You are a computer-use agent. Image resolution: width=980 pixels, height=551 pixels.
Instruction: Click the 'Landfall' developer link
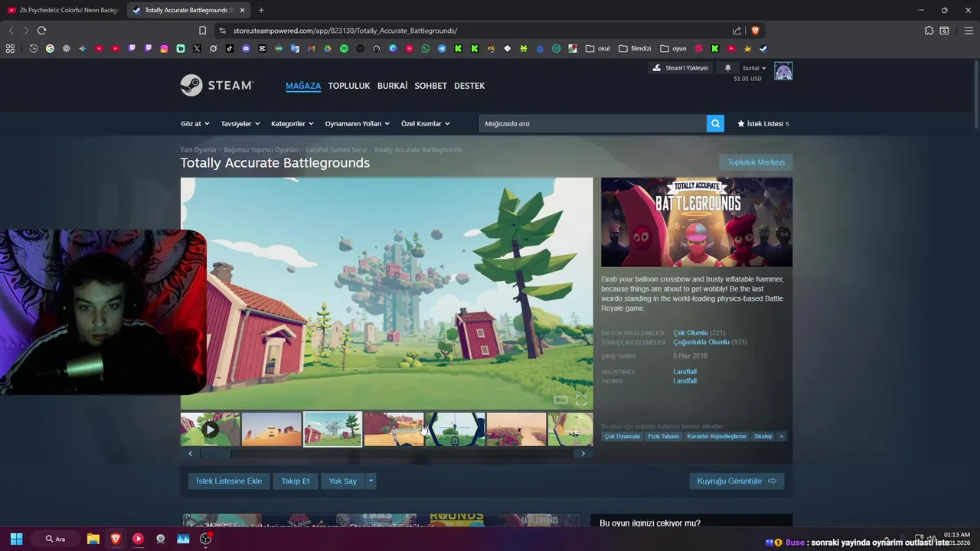coord(684,372)
